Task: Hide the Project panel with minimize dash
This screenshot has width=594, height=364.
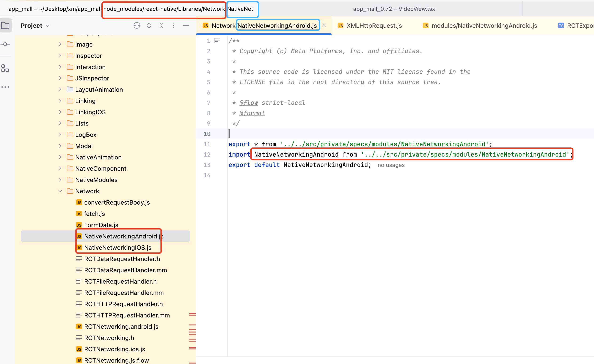Action: point(186,25)
